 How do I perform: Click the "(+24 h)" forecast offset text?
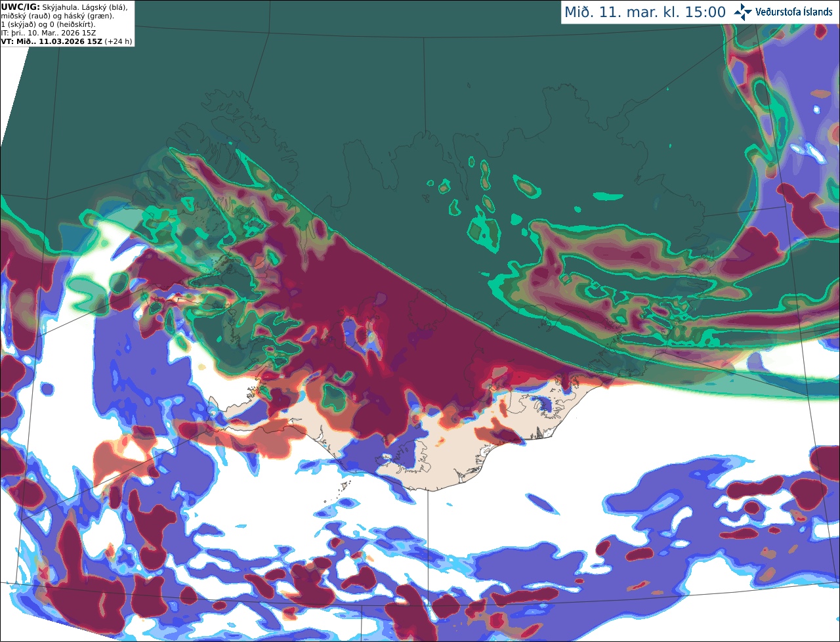tap(119, 41)
